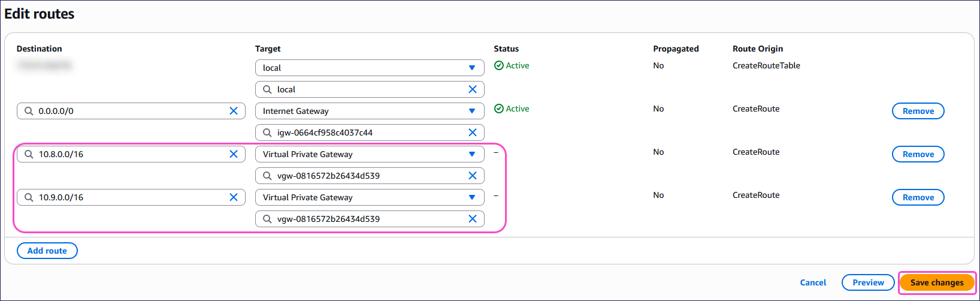This screenshot has height=301, width=980.
Task: Click search icon in 0.0.0.0/0 destination field
Action: (29, 111)
